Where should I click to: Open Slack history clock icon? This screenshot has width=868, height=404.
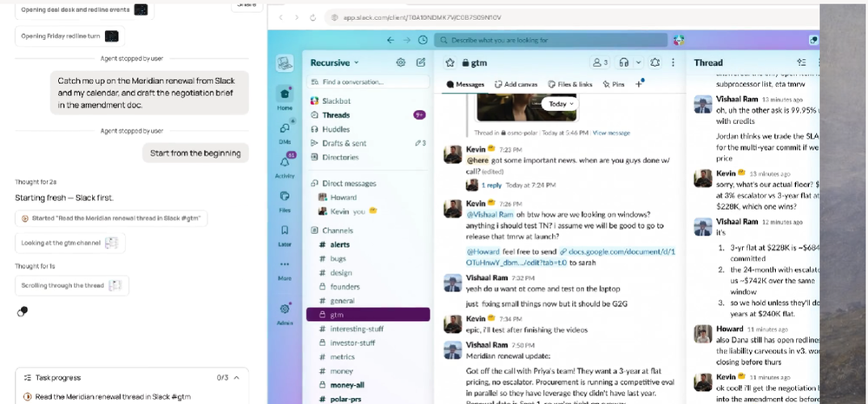pyautogui.click(x=423, y=41)
